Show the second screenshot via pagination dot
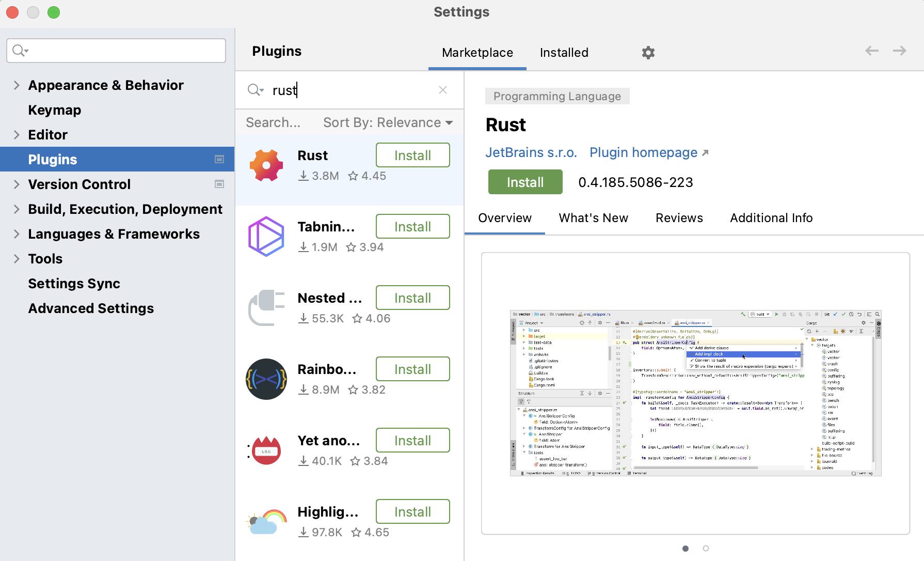 click(x=706, y=548)
